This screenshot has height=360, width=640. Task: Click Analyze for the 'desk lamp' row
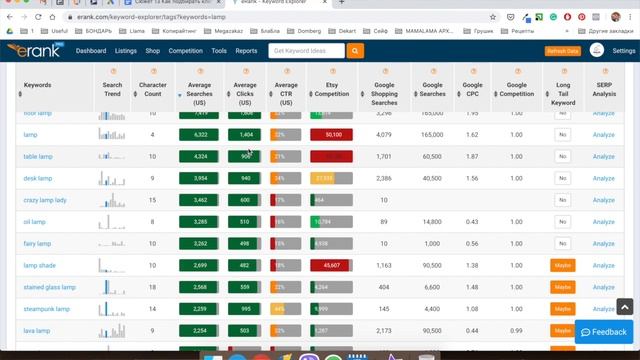[604, 178]
